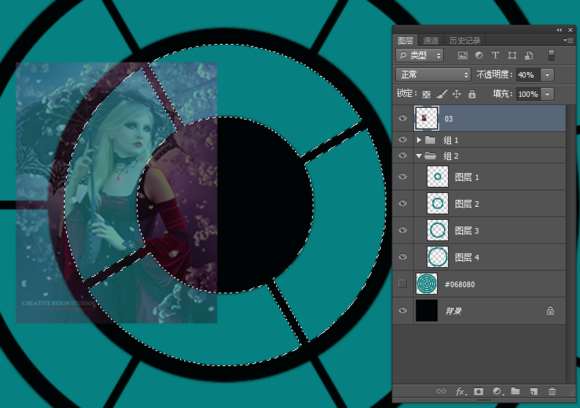The height and width of the screenshot is (408, 580).
Task: Hide group 组 1 visibility eye
Action: (403, 140)
